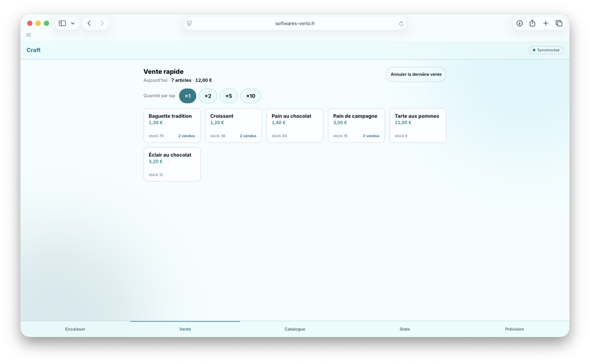Click the "3,20 €" Éclair price

click(x=156, y=161)
